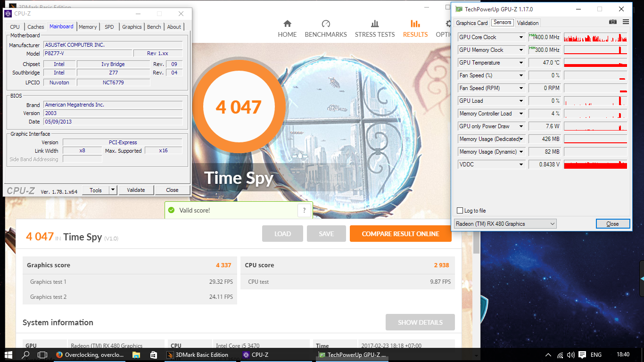
Task: Click the volume speaker tray icon
Action: coord(571,355)
